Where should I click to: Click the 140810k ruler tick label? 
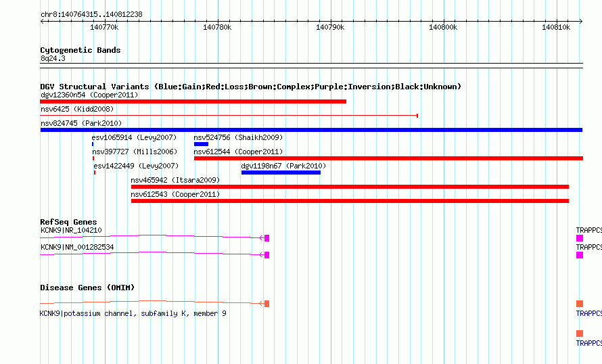coord(556,27)
